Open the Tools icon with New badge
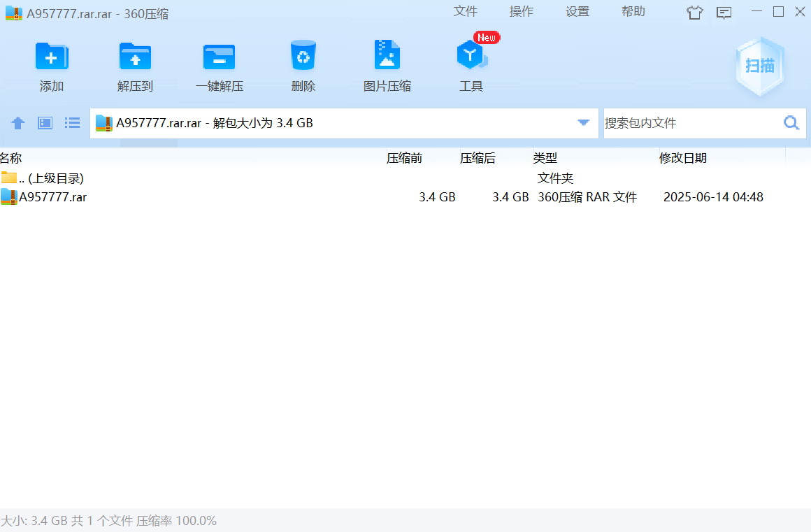Image resolution: width=811 pixels, height=532 pixels. point(471,57)
